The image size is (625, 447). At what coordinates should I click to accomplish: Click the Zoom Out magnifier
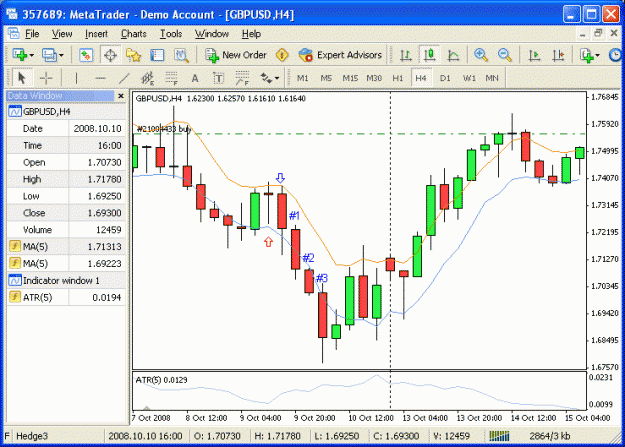pyautogui.click(x=505, y=55)
